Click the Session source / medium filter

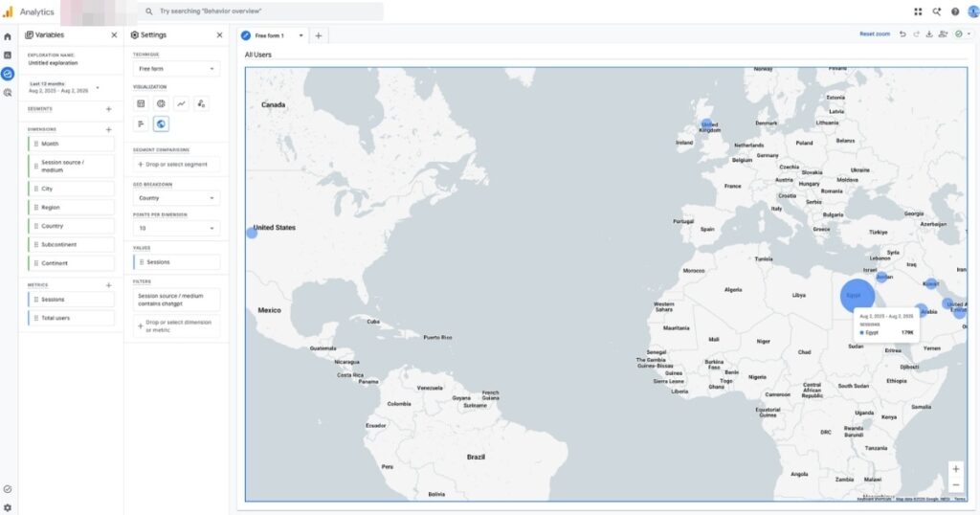[x=176, y=300]
